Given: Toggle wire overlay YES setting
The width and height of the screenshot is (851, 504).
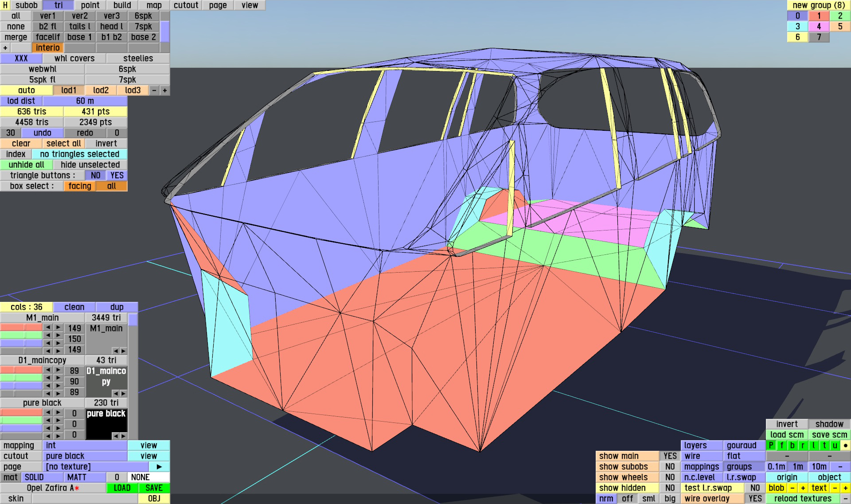Looking at the screenshot, I should [755, 499].
